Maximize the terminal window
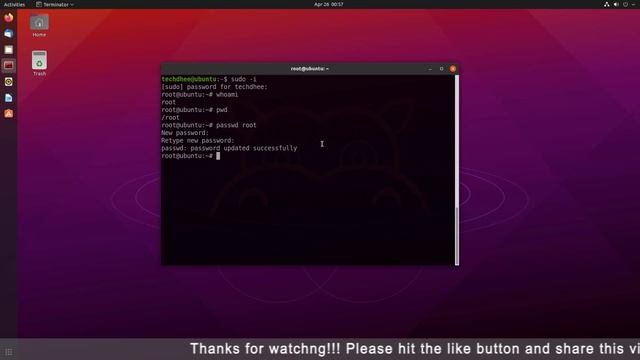640x360 pixels. point(441,69)
